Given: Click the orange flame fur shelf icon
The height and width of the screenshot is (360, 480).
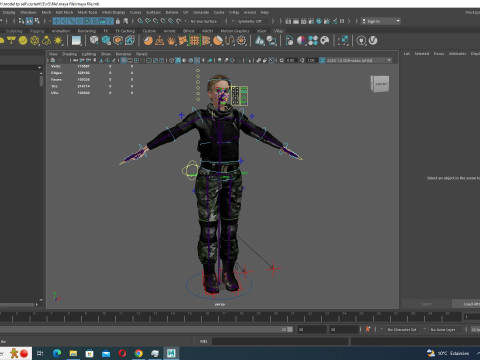Looking at the screenshot, I should coord(171,41).
